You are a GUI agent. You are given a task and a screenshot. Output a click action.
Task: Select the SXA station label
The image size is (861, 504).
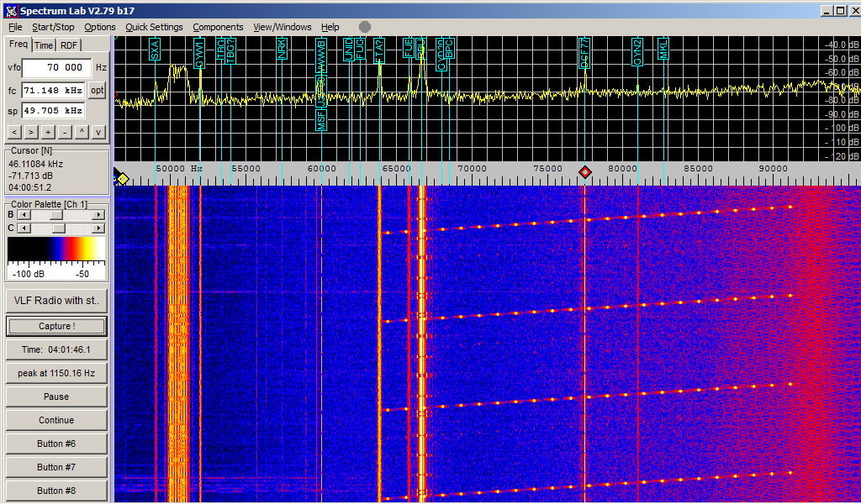pos(156,50)
